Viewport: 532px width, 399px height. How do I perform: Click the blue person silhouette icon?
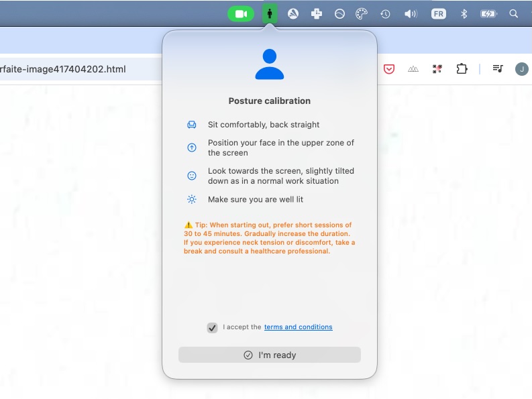click(x=270, y=64)
